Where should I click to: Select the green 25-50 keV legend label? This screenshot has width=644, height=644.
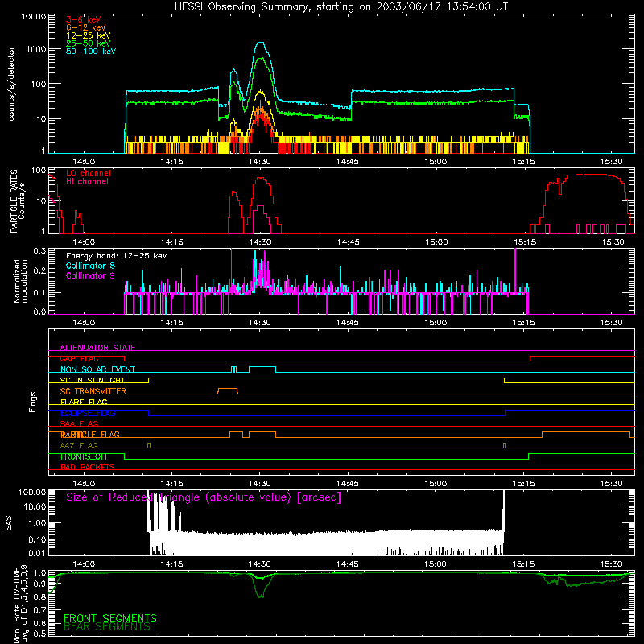coord(89,43)
